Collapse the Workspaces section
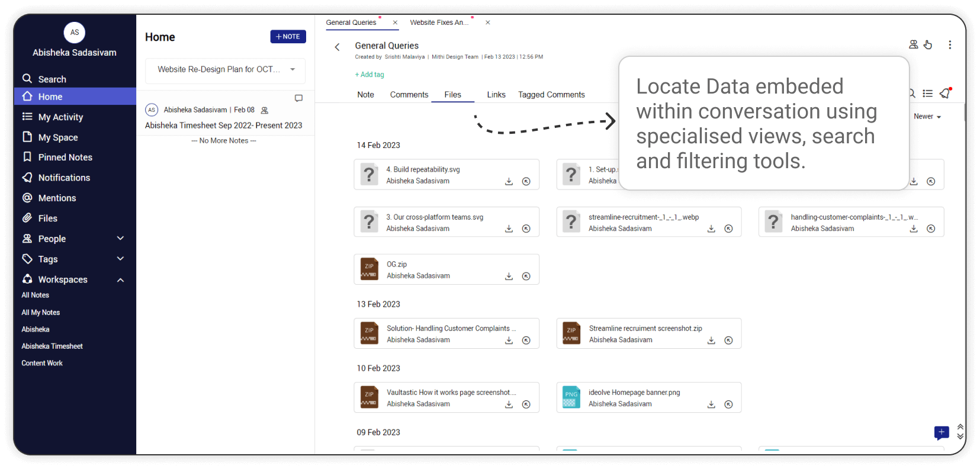Viewport: 980px width, 469px height. click(120, 280)
